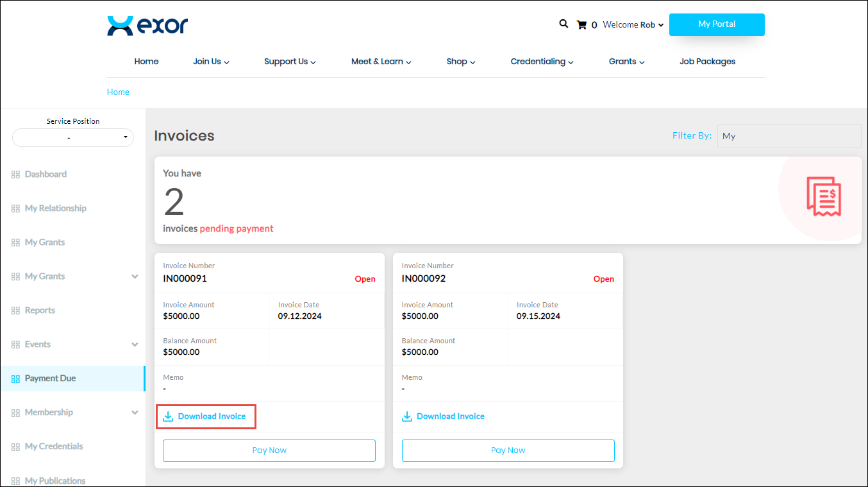This screenshot has height=487, width=868.
Task: Click the search magnifier icon
Action: pos(563,24)
